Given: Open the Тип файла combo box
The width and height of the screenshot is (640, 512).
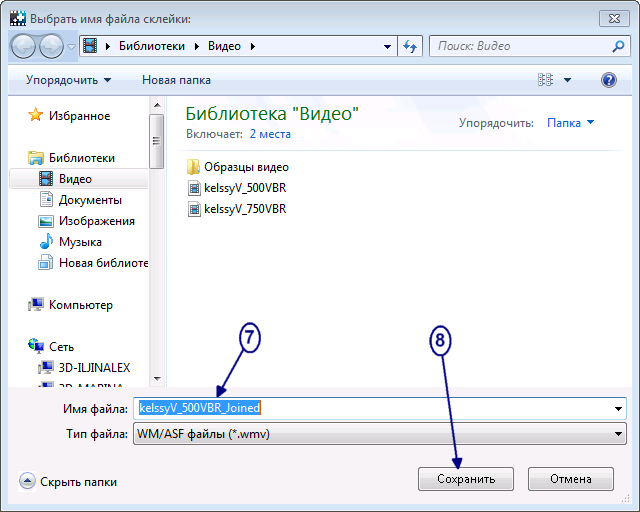Looking at the screenshot, I should pyautogui.click(x=380, y=434).
